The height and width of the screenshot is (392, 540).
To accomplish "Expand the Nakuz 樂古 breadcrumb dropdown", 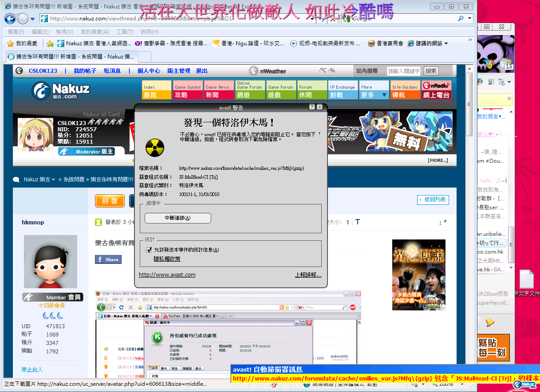I will pos(53,180).
